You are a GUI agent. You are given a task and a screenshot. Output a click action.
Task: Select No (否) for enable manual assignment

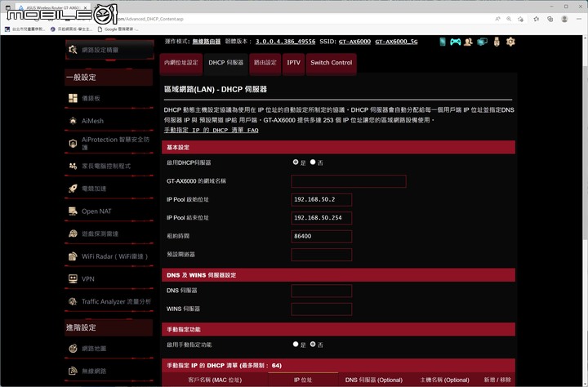(313, 344)
